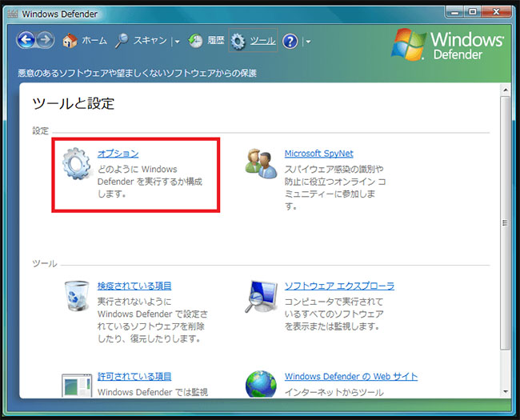Click the SpyNet description text
The height and width of the screenshot is (420, 520).
[x=335, y=188]
